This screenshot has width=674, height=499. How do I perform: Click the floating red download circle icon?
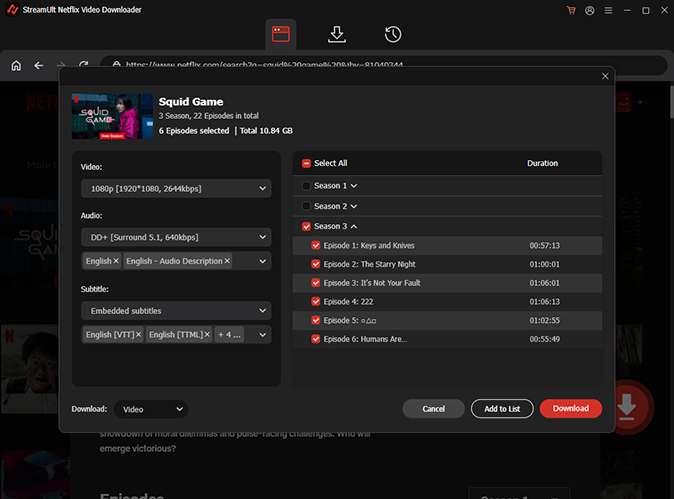point(626,407)
